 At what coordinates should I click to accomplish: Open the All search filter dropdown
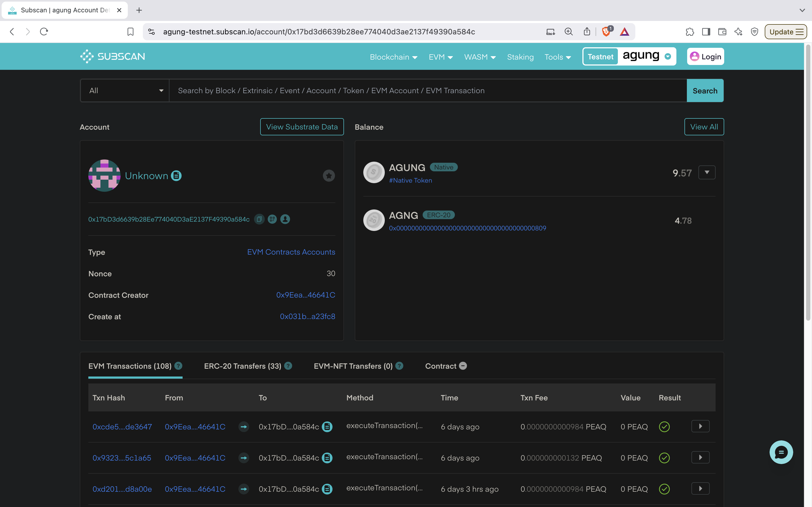(x=125, y=90)
